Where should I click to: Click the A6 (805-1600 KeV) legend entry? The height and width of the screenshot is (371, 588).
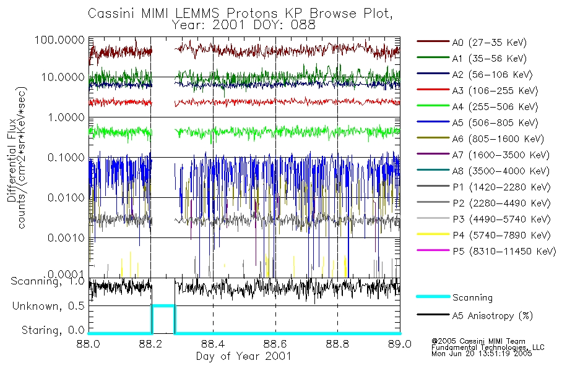click(480, 139)
